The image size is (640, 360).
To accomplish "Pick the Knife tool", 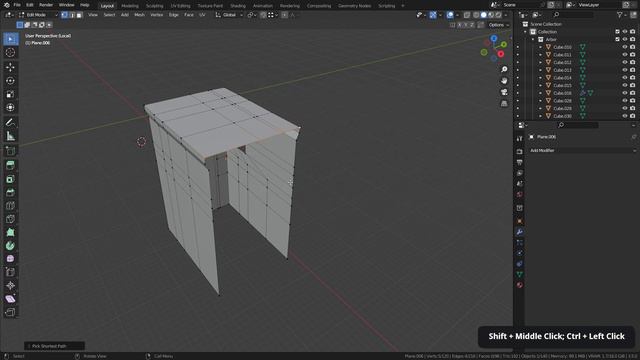I will point(11,219).
